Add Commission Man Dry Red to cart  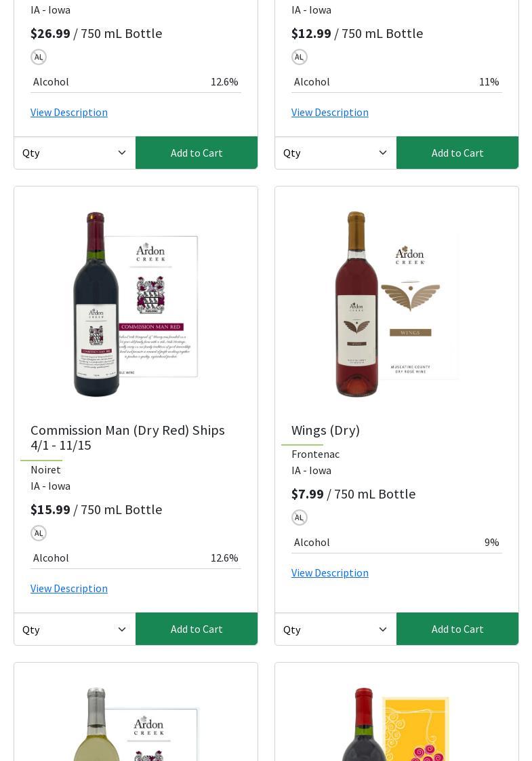coord(197,629)
